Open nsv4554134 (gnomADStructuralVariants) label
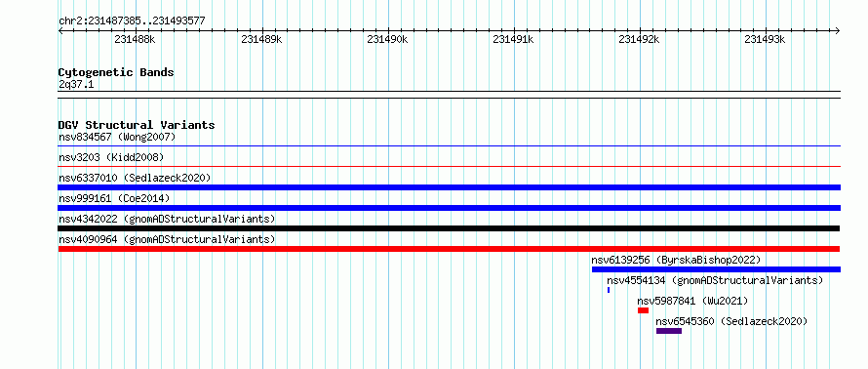Image resolution: width=868 pixels, height=369 pixels. 715,280
